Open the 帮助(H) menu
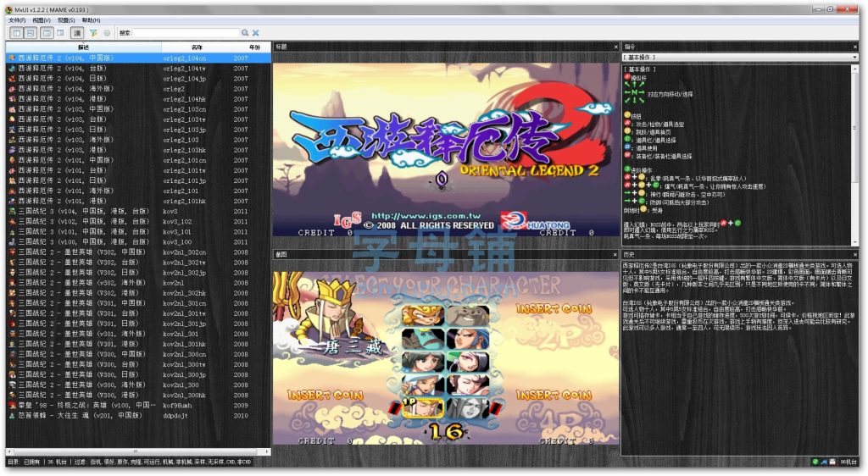Viewport: 868px width, 476px height. click(x=92, y=20)
